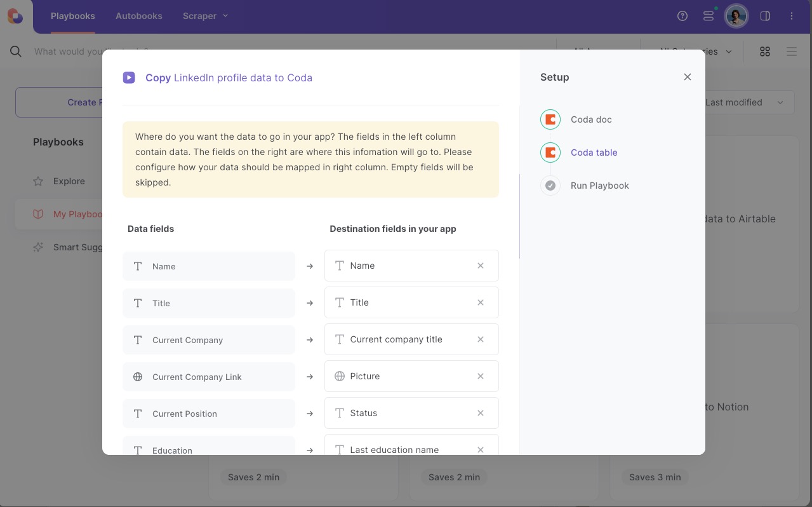Clear the Name destination field
Viewport: 812px width, 507px height.
coord(481,266)
